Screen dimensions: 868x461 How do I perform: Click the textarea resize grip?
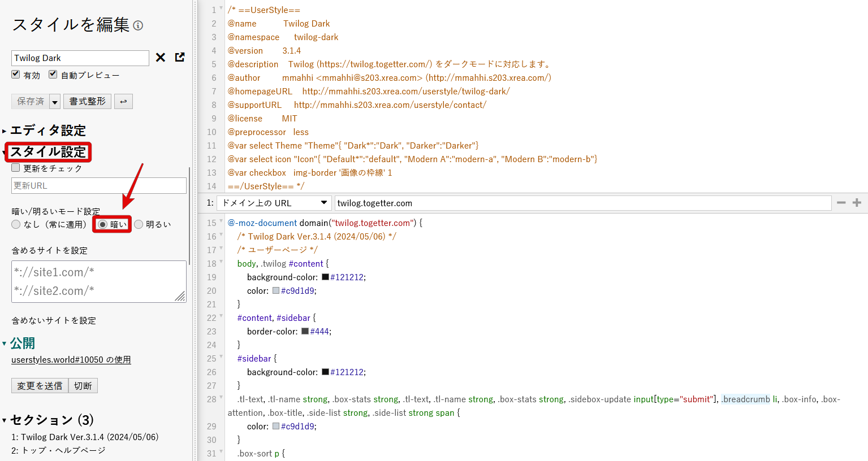tap(180, 297)
